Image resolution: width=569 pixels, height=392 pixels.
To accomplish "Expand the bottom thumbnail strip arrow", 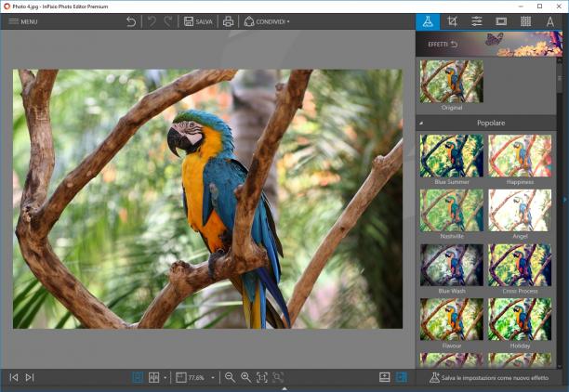I will 284,388.
